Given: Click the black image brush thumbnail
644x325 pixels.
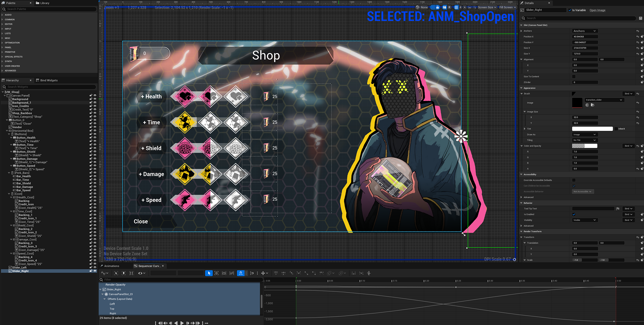Looking at the screenshot, I should pos(577,103).
